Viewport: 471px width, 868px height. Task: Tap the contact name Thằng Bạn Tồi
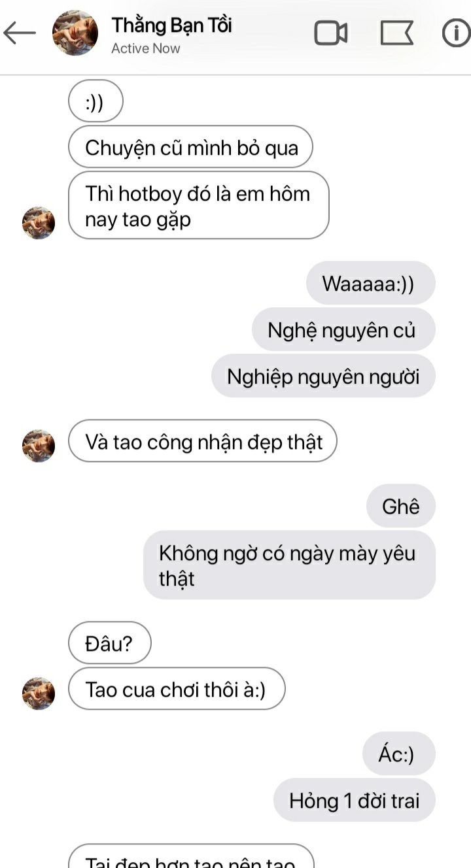(171, 25)
